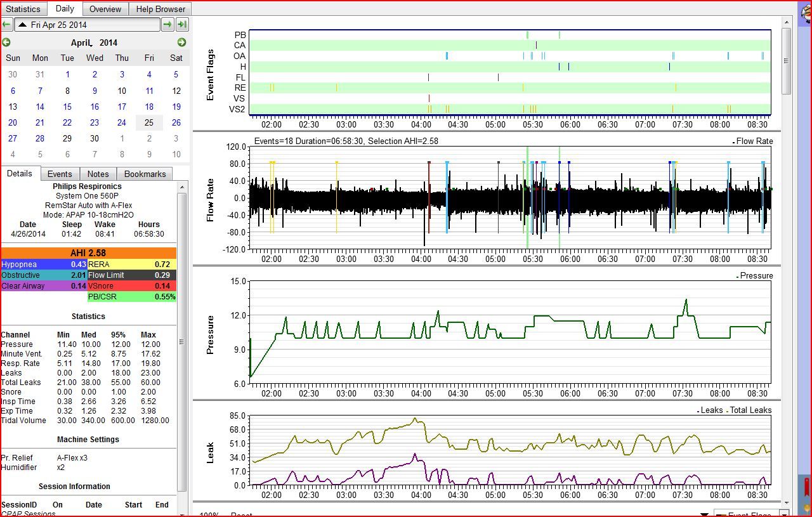The width and height of the screenshot is (812, 517).
Task: Select April 14 in calendar
Action: coord(40,107)
